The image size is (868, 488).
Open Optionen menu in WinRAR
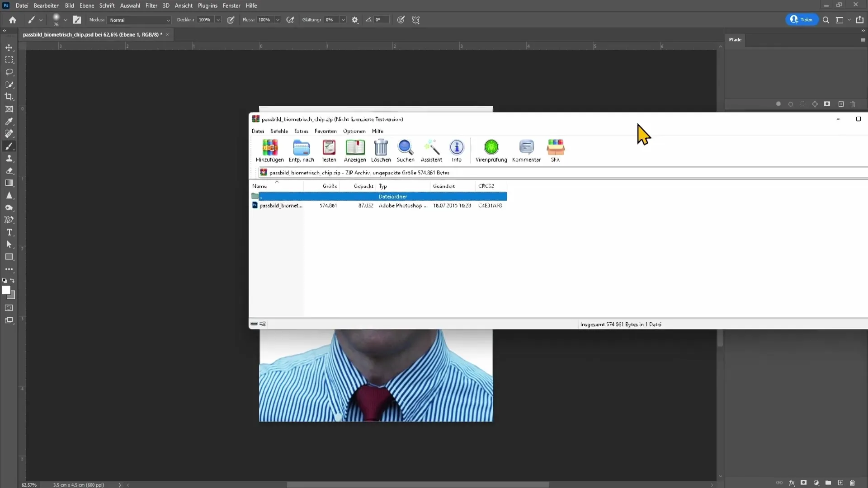click(x=354, y=131)
